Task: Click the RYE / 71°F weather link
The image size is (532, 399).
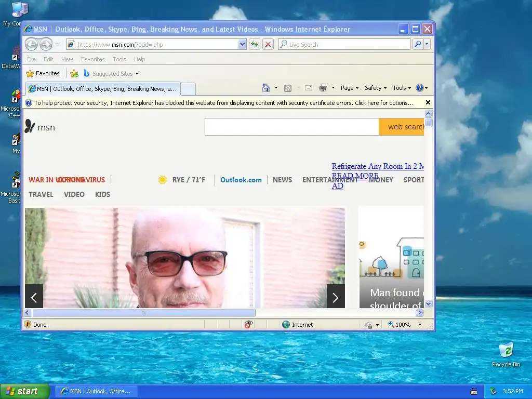Action: click(189, 180)
